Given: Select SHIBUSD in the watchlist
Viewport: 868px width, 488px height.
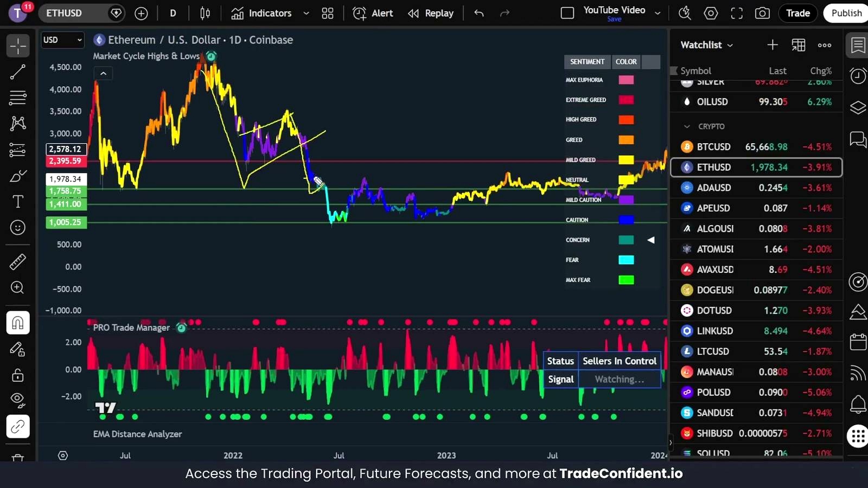Looking at the screenshot, I should (756, 433).
